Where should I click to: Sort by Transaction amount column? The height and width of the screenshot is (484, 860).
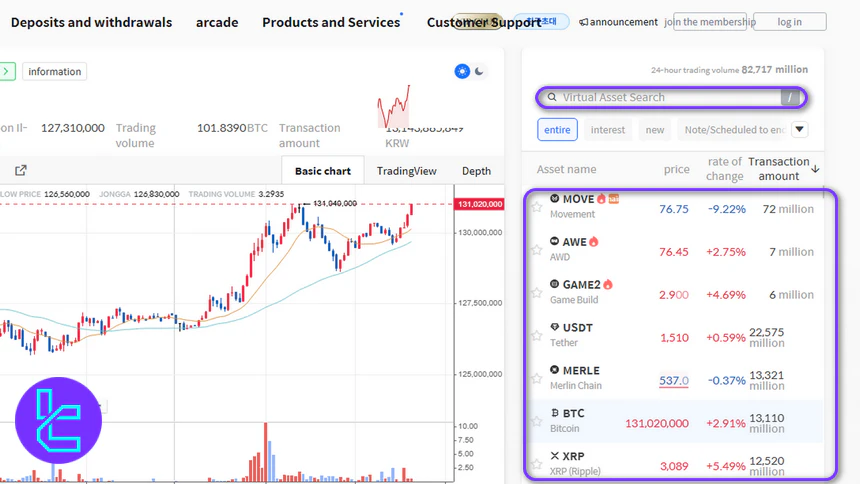click(778, 169)
